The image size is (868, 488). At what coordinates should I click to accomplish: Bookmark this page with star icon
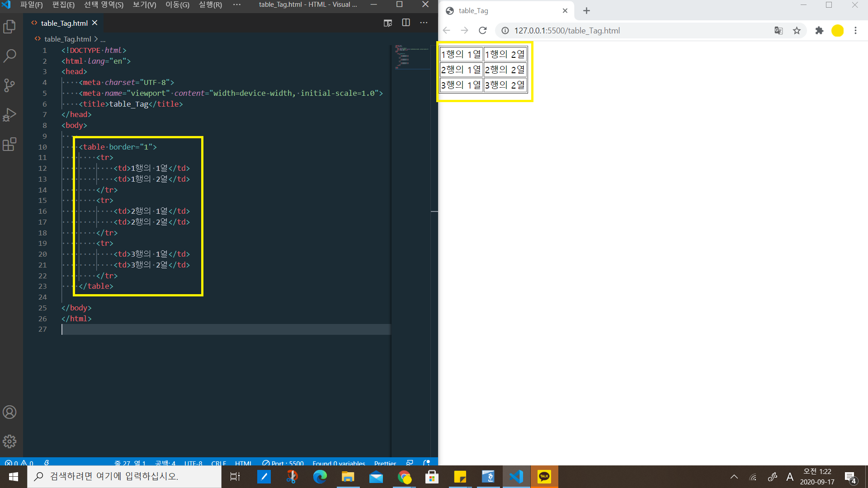[797, 31]
